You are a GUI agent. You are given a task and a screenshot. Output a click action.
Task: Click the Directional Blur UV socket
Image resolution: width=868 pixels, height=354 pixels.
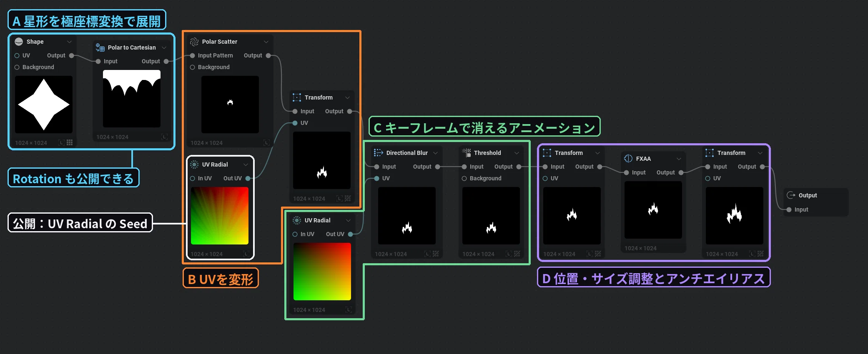(x=377, y=178)
